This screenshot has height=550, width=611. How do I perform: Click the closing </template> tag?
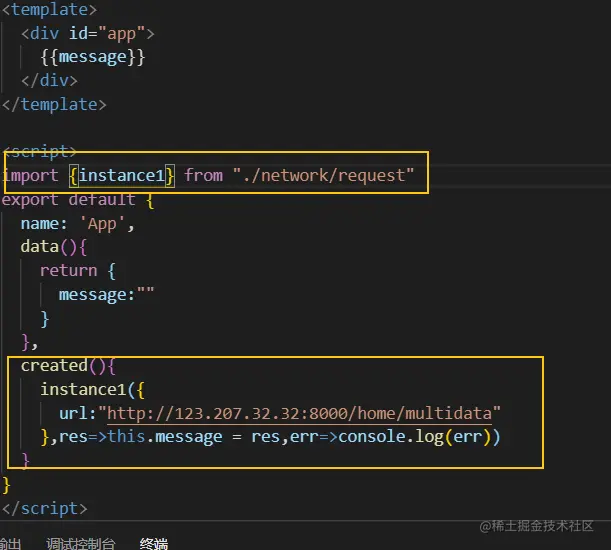[54, 104]
